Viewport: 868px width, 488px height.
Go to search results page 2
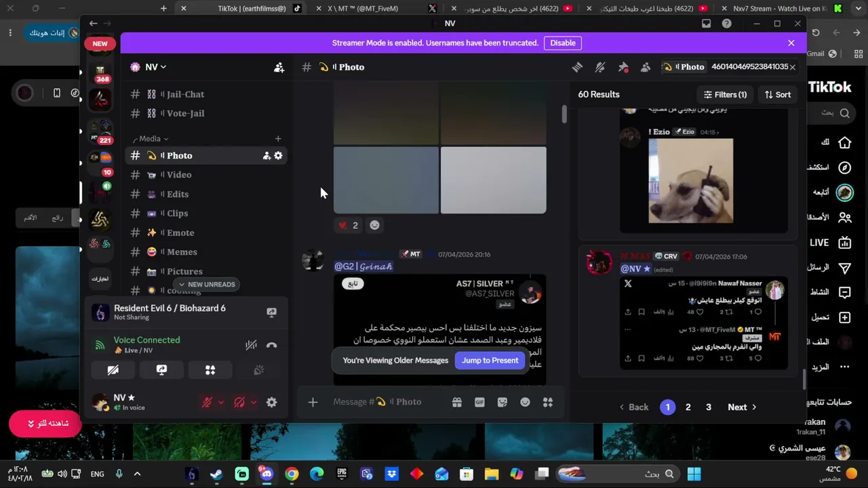coord(688,407)
